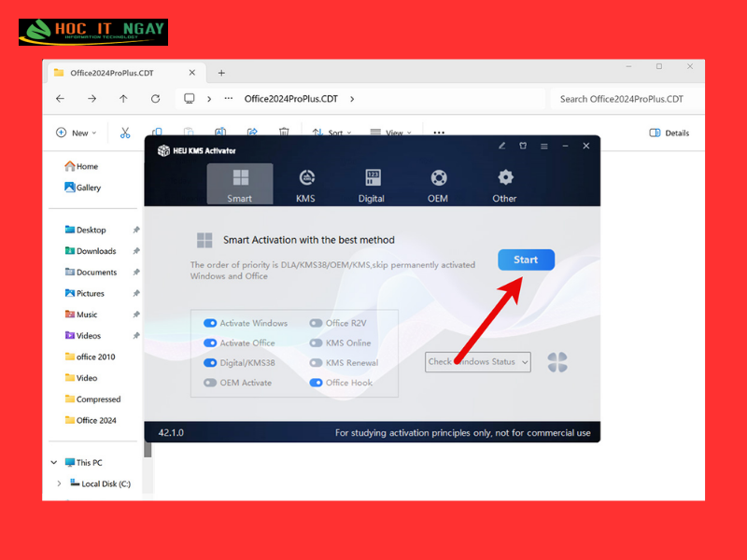Click the Search Office2024ProPlus.CDT field

point(627,99)
